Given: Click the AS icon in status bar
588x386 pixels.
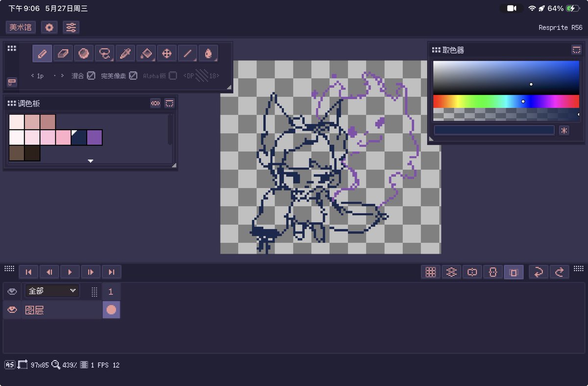Looking at the screenshot, I should pyautogui.click(x=9, y=365).
